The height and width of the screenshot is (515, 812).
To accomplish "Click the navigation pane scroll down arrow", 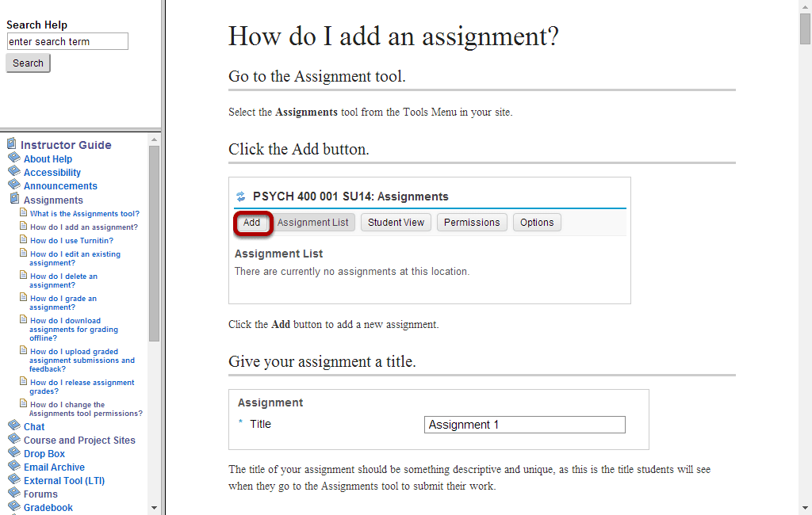I will coord(154,508).
